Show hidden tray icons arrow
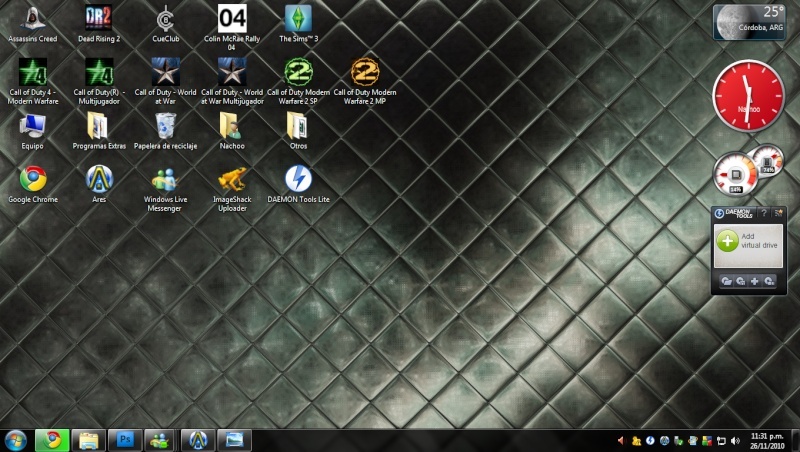The width and height of the screenshot is (800, 452). pos(621,440)
